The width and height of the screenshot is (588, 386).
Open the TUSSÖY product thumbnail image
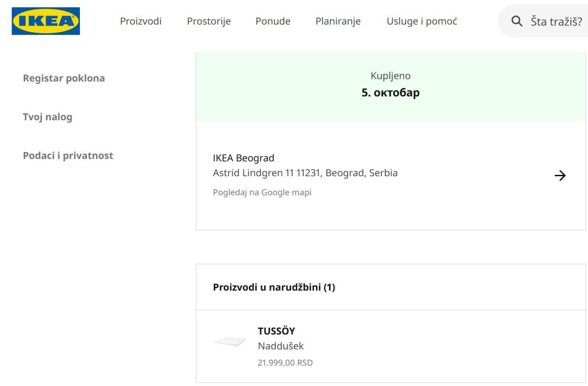230,341
